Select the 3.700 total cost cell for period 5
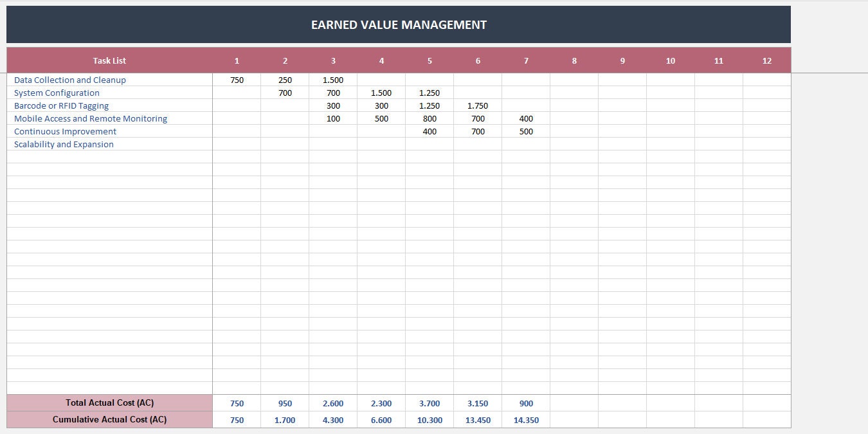 (429, 403)
